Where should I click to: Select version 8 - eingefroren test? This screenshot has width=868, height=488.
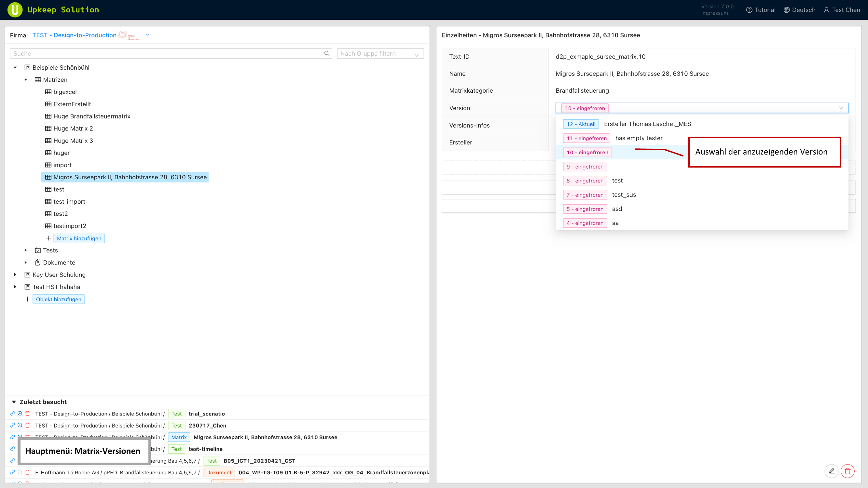[x=585, y=181]
